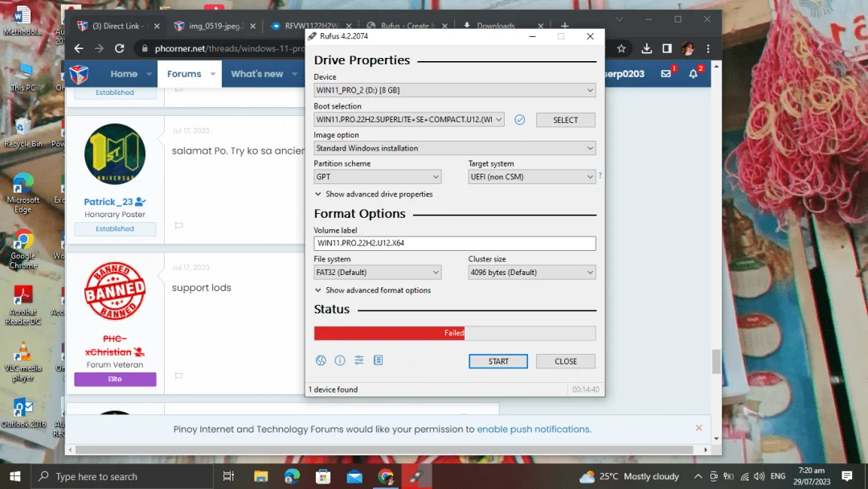
Task: Select Acrobat Reader DC desktop icon
Action: pyautogui.click(x=23, y=305)
